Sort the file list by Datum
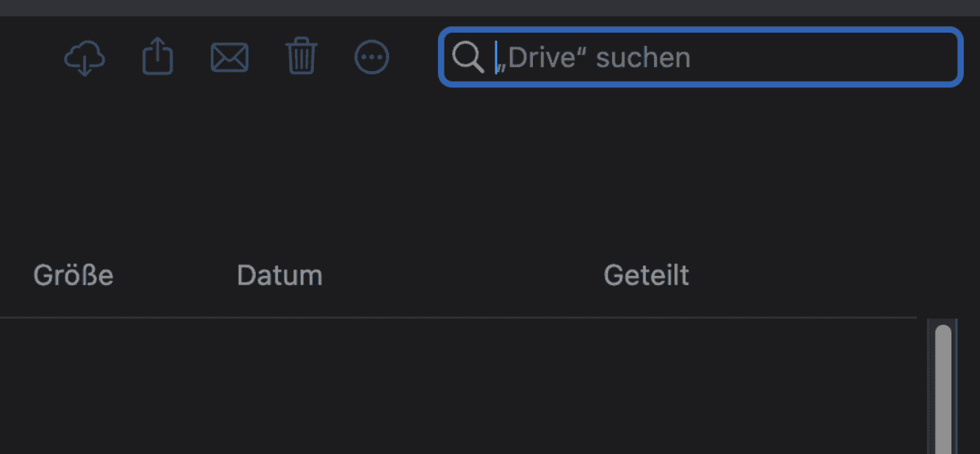The width and height of the screenshot is (980, 454). (280, 276)
